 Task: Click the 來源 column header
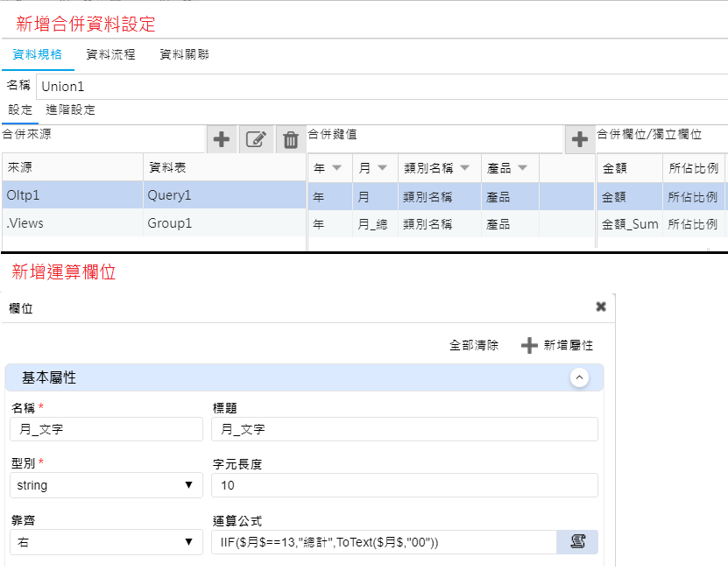click(73, 167)
